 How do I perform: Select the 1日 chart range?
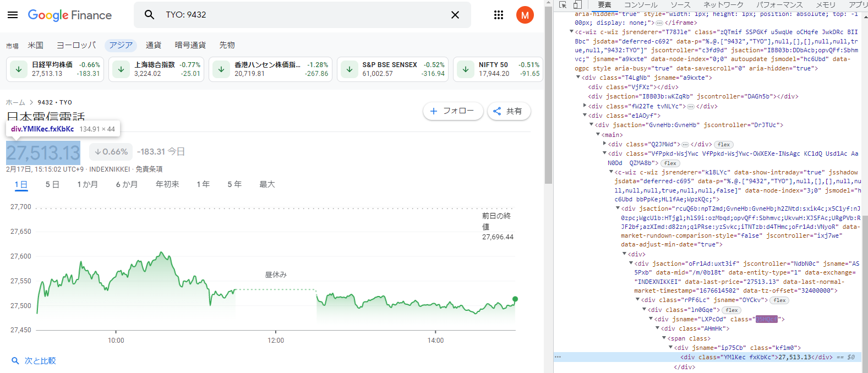[x=21, y=184]
